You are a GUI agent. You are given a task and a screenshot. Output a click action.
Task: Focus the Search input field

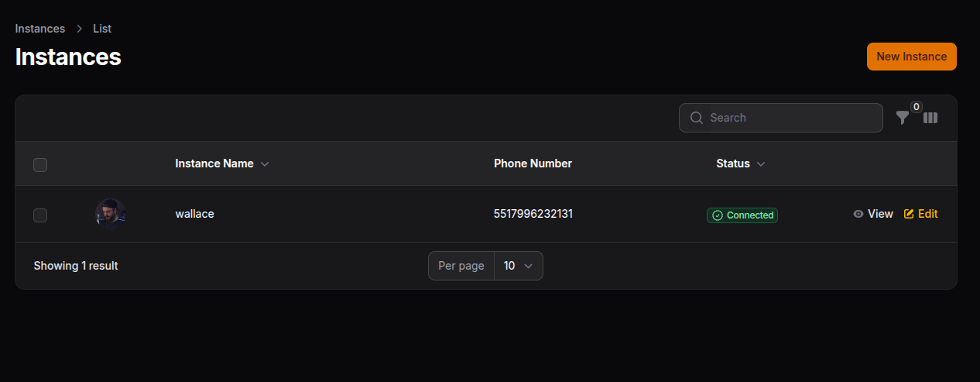[790, 118]
